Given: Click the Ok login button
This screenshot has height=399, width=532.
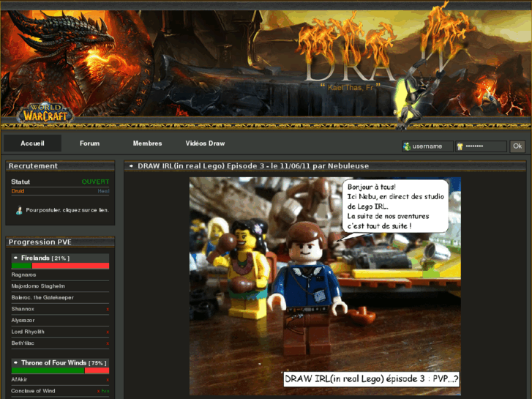Looking at the screenshot, I should [517, 146].
